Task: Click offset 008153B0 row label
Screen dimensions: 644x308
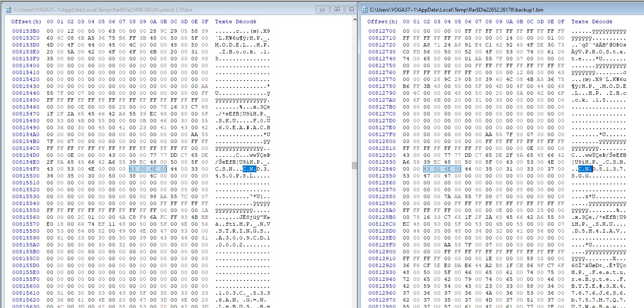Action: tap(25, 31)
